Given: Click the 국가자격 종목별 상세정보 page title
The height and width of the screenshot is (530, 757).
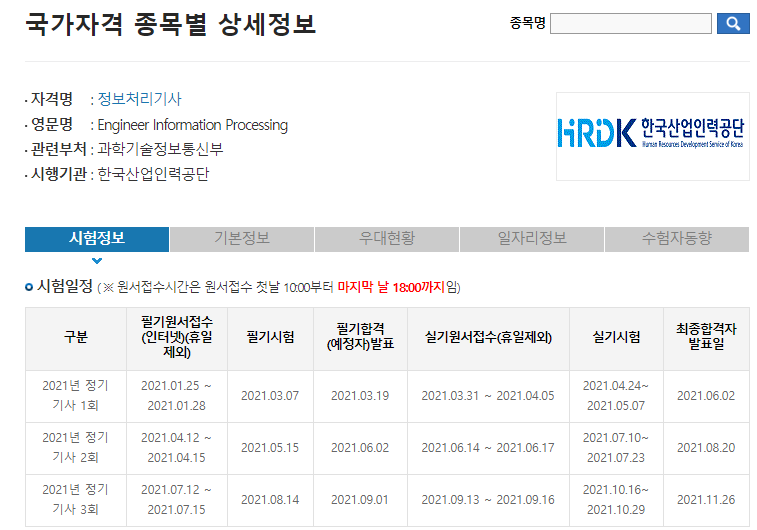Looking at the screenshot, I should [170, 24].
